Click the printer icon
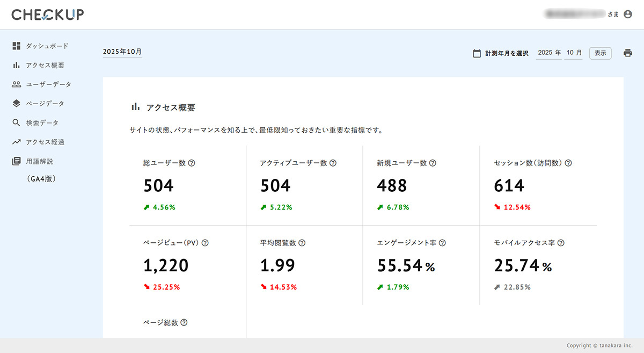Viewport: 644px width, 353px height. 627,53
